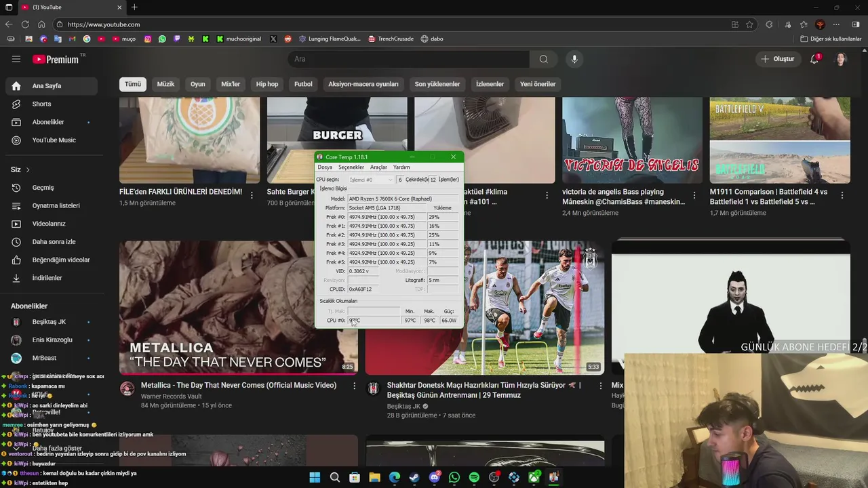Select the Tümü filter chip

(133, 84)
